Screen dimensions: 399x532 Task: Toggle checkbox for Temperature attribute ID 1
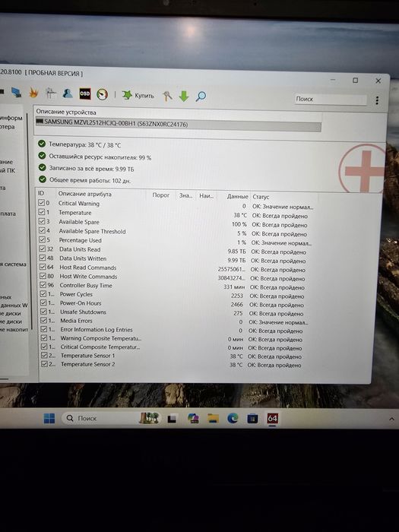pyautogui.click(x=42, y=212)
